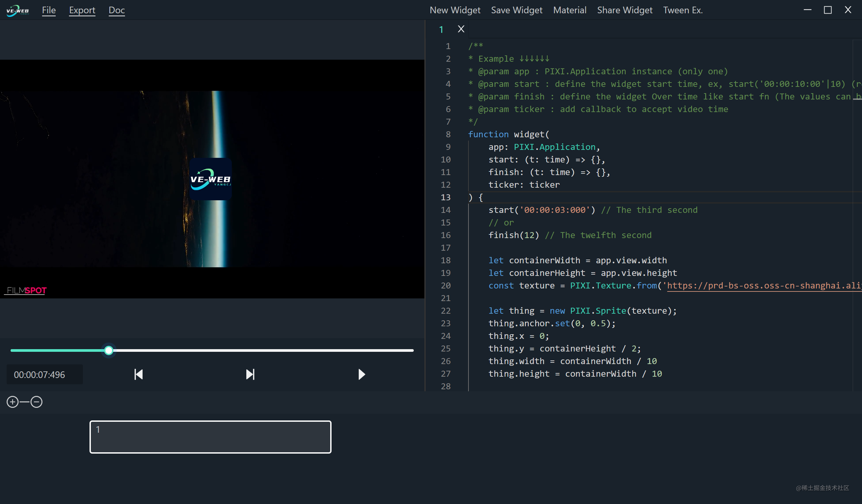Click the VE-WEB logo in the title bar
Viewport: 862px width, 504px height.
click(x=18, y=10)
